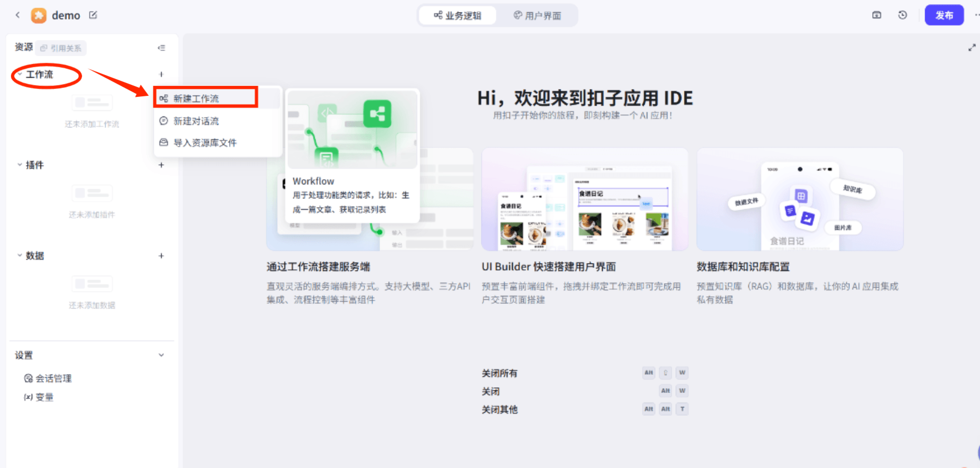Click the 关闭所有 shortcut row
980x468 pixels.
click(585, 373)
